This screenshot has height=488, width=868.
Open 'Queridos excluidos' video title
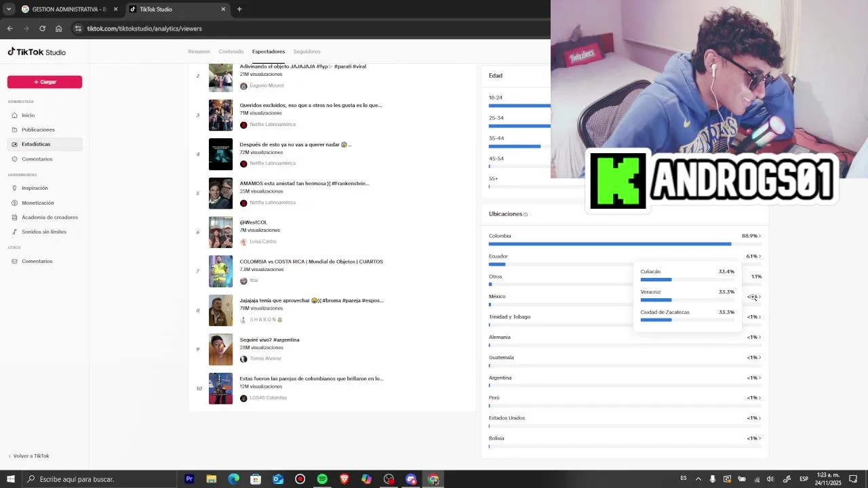[x=311, y=105]
